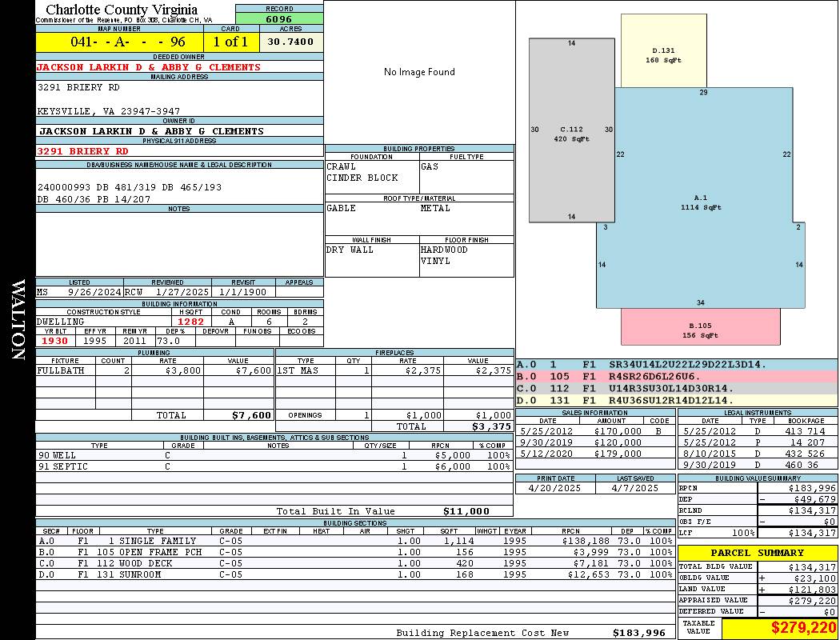Click roof type GABLE
Viewport: 840px width, 640px height.
coord(342,208)
